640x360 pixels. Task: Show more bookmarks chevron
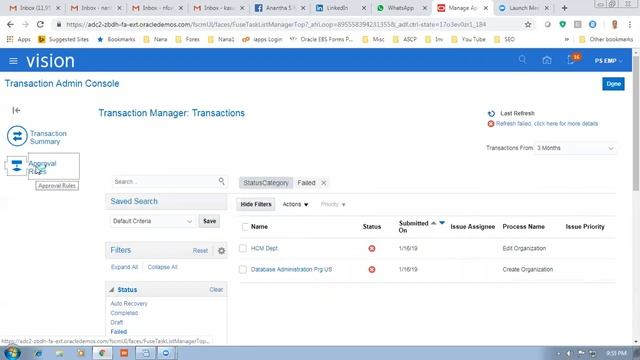[x=567, y=39]
